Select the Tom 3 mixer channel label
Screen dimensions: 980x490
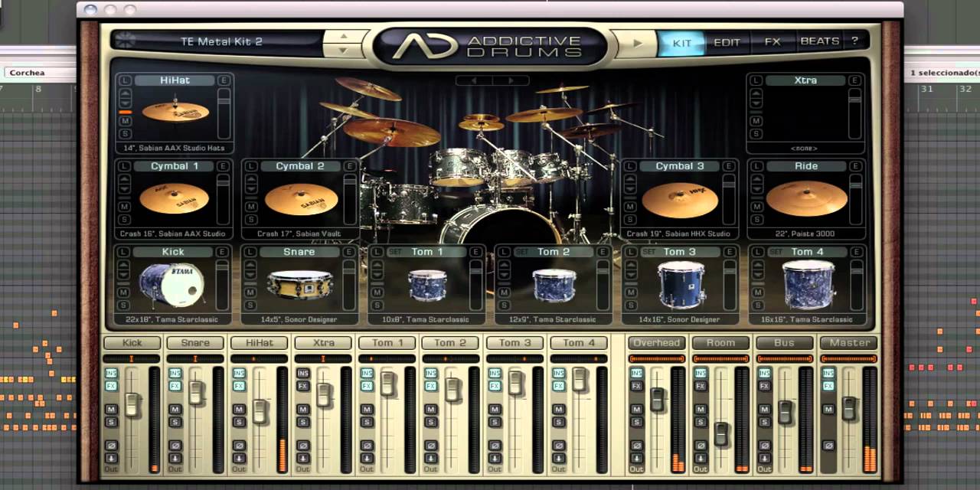(515, 343)
